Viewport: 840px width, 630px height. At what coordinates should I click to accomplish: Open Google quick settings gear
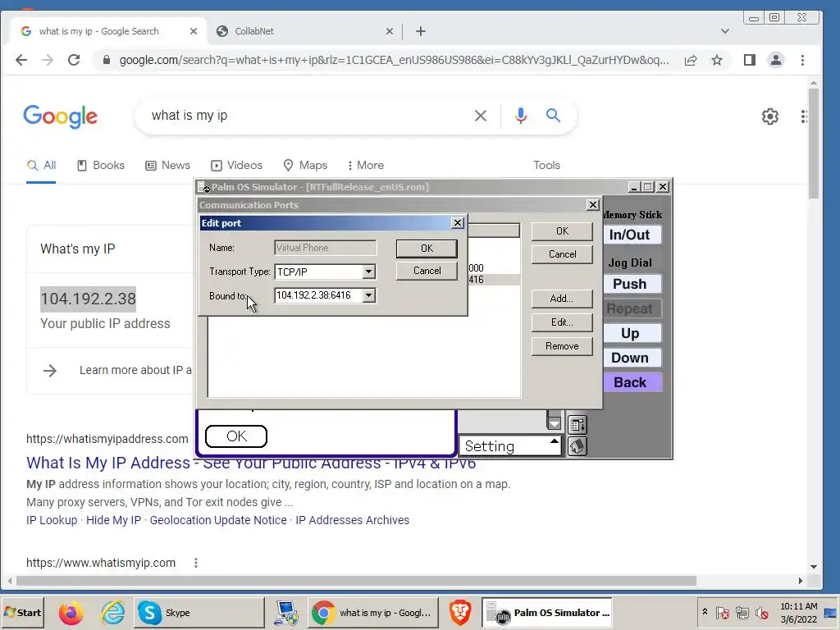[x=769, y=116]
